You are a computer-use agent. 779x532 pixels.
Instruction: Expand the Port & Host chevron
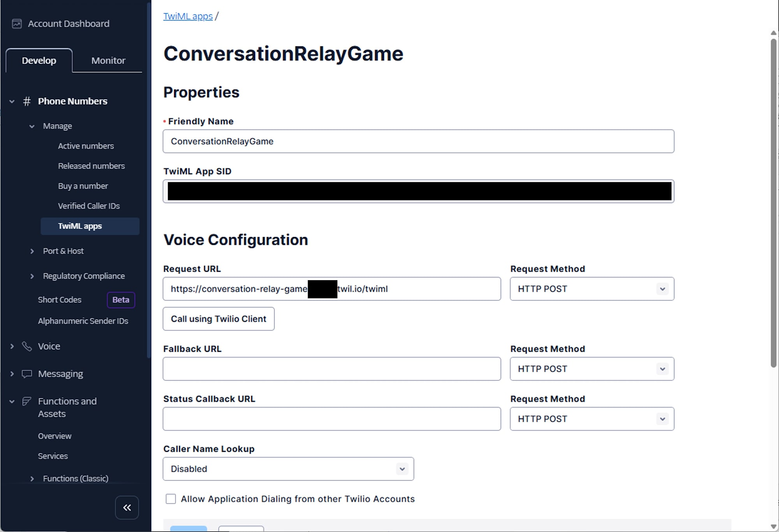click(x=32, y=251)
